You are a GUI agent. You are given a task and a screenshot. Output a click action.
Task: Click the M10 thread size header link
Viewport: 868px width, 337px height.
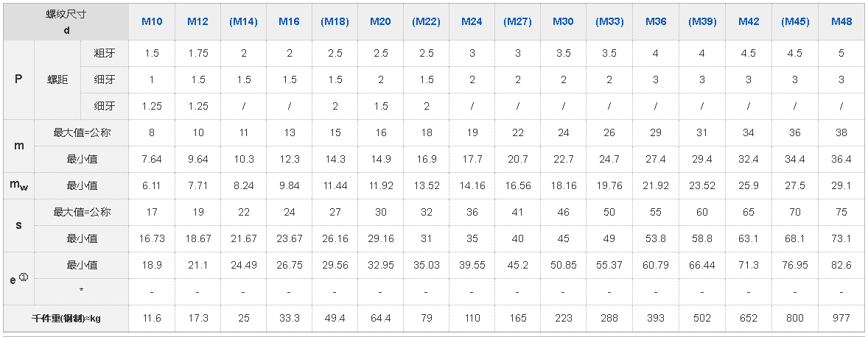[x=152, y=22]
